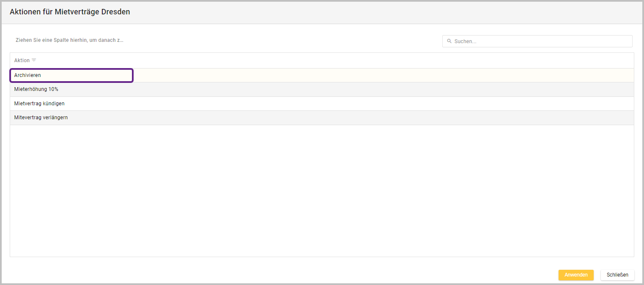Viewport: 644px width, 285px height.
Task: Click the column grouping drop area text
Action: click(69, 40)
